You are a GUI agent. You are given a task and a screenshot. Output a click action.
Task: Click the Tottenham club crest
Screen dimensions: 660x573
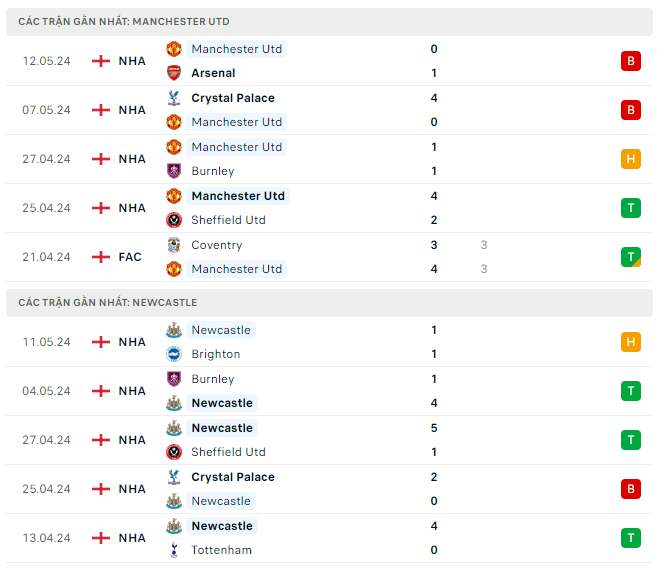click(x=174, y=550)
